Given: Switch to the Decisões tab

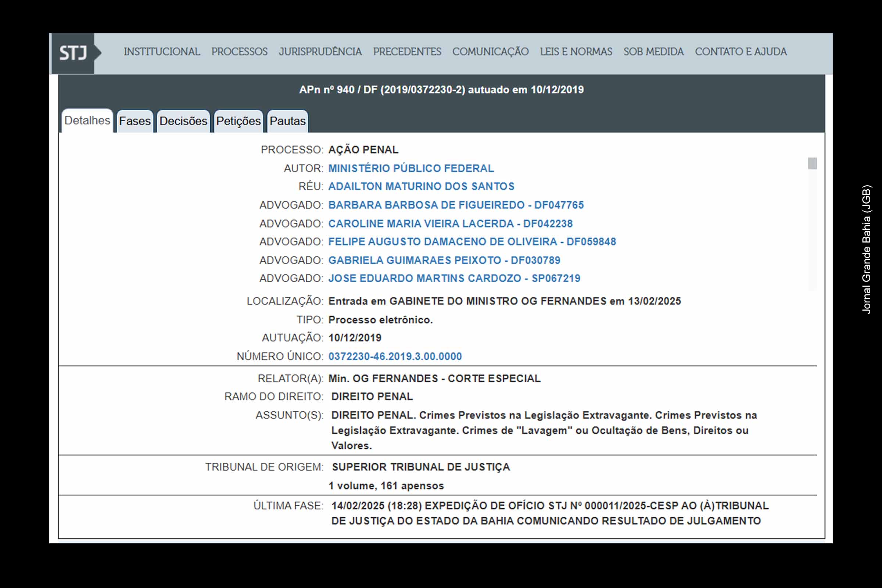Looking at the screenshot, I should [183, 121].
